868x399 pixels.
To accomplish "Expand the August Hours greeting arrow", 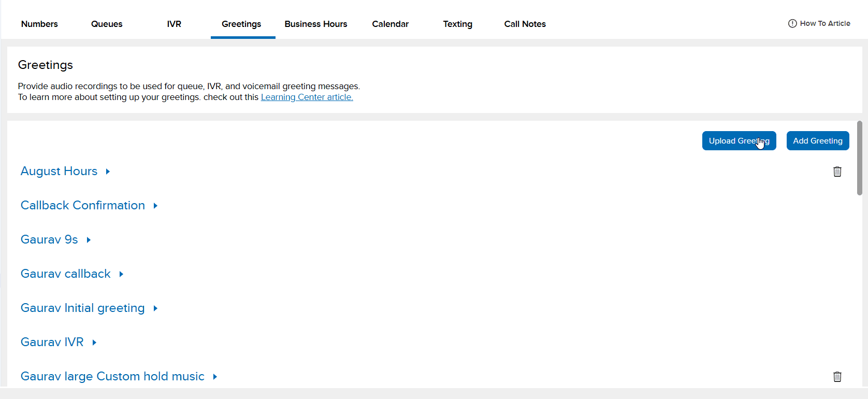I will 108,172.
